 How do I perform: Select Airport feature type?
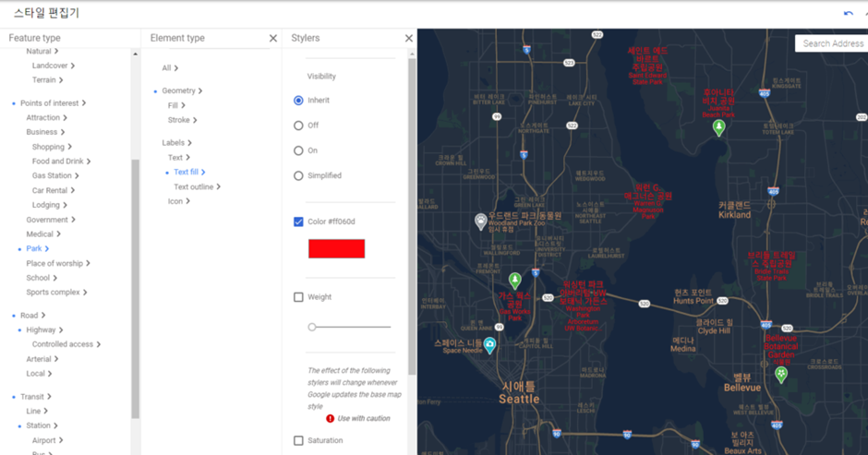(47, 440)
